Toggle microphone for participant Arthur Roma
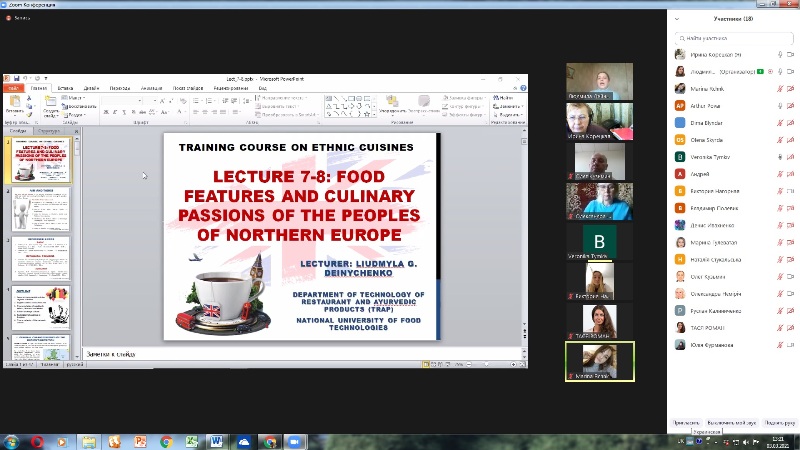Image resolution: width=800 pixels, height=450 pixels. [780, 106]
